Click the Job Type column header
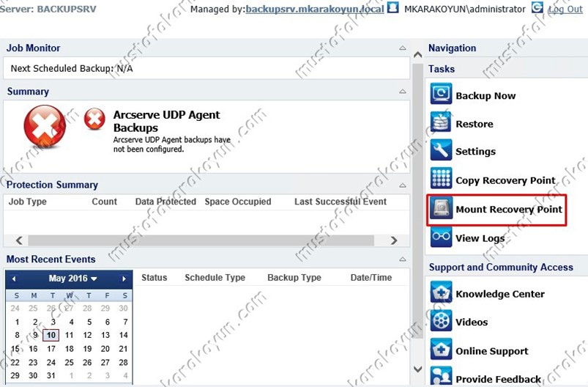 pyautogui.click(x=27, y=202)
